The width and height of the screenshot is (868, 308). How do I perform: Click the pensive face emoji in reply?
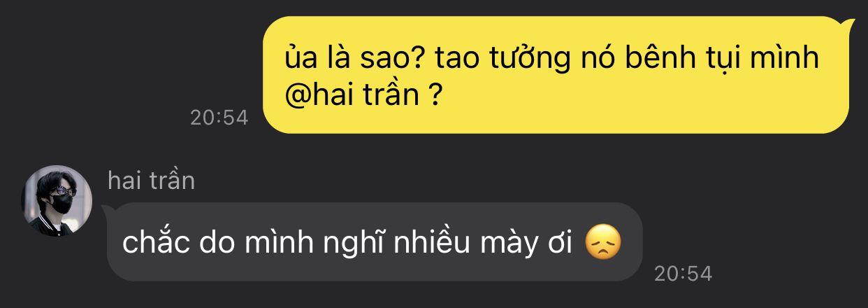coord(602,244)
